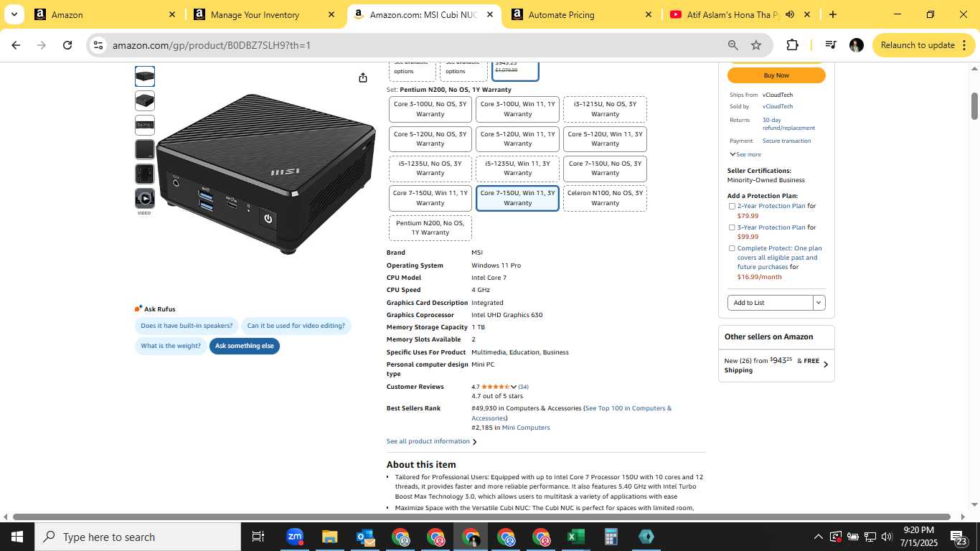Reload the page with the refresh icon

point(67,45)
